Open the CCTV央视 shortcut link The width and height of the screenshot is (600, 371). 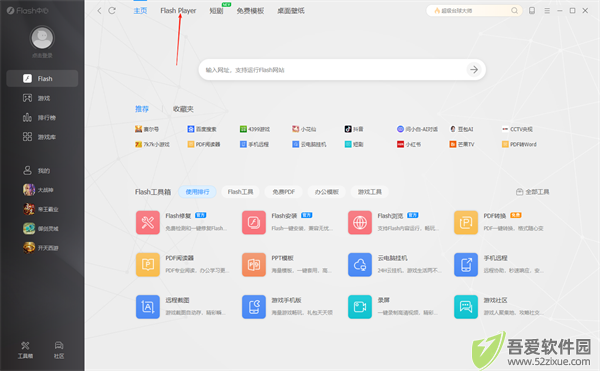pyautogui.click(x=517, y=129)
